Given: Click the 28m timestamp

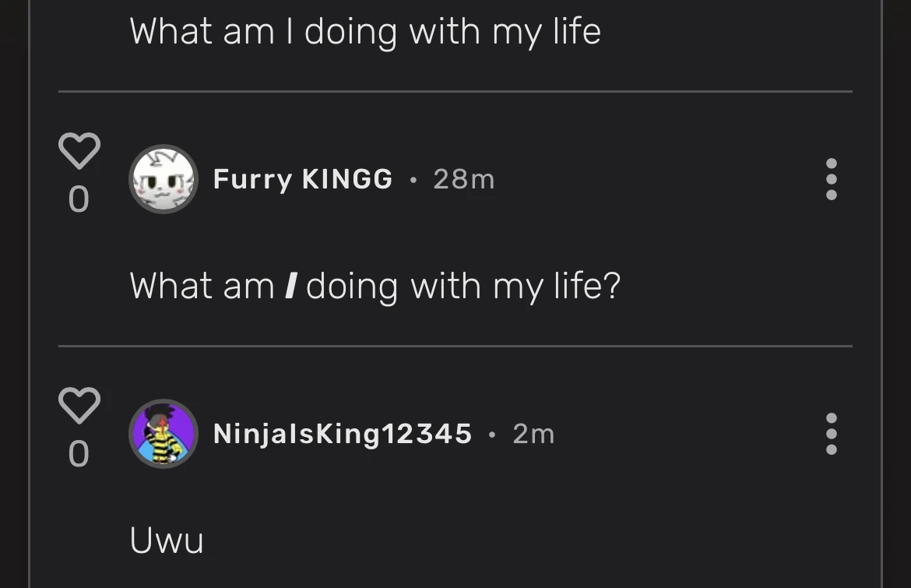Looking at the screenshot, I should click(x=463, y=179).
